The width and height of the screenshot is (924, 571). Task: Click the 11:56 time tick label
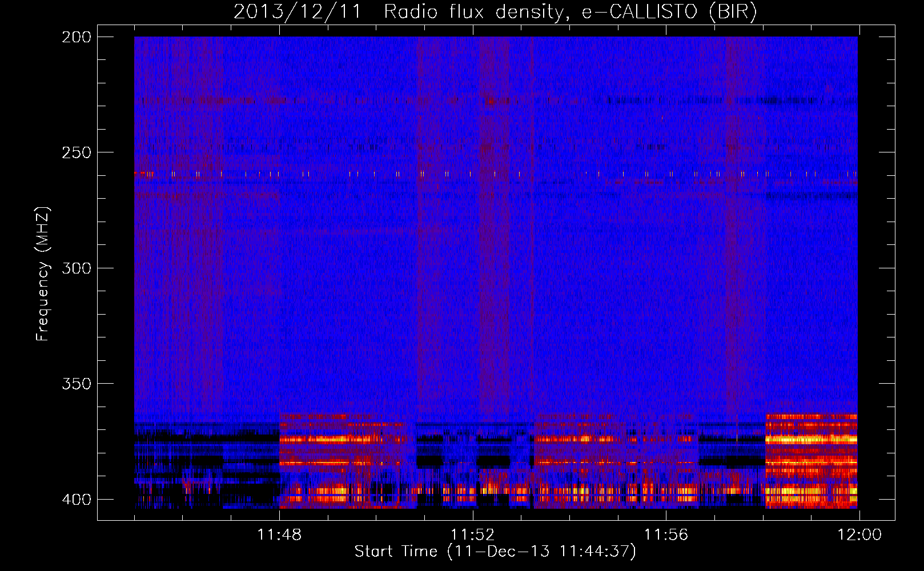pos(666,535)
